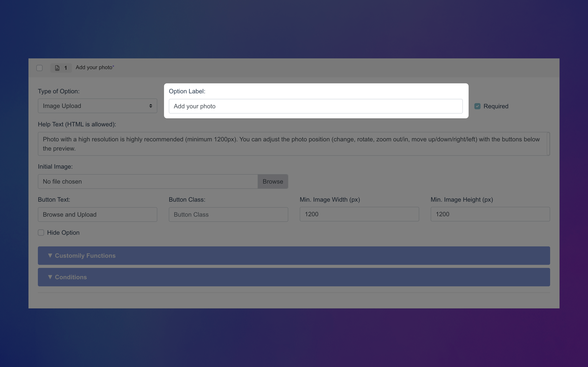Click the Help Text scrollbar handle
The image size is (588, 367).
(x=548, y=144)
